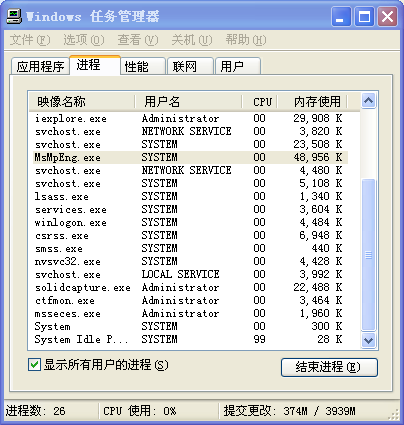Switch to the 联网 tab
The width and height of the screenshot is (404, 425).
[x=190, y=66]
